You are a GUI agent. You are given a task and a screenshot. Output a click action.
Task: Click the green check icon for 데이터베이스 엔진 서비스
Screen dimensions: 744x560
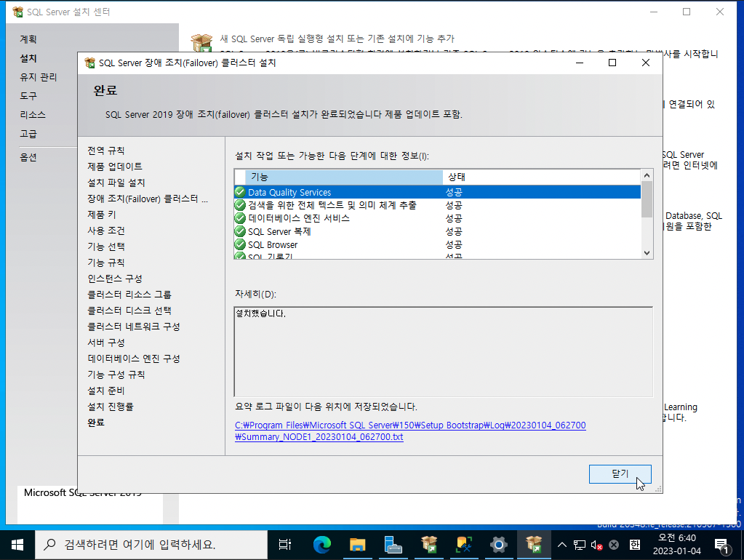click(x=240, y=218)
